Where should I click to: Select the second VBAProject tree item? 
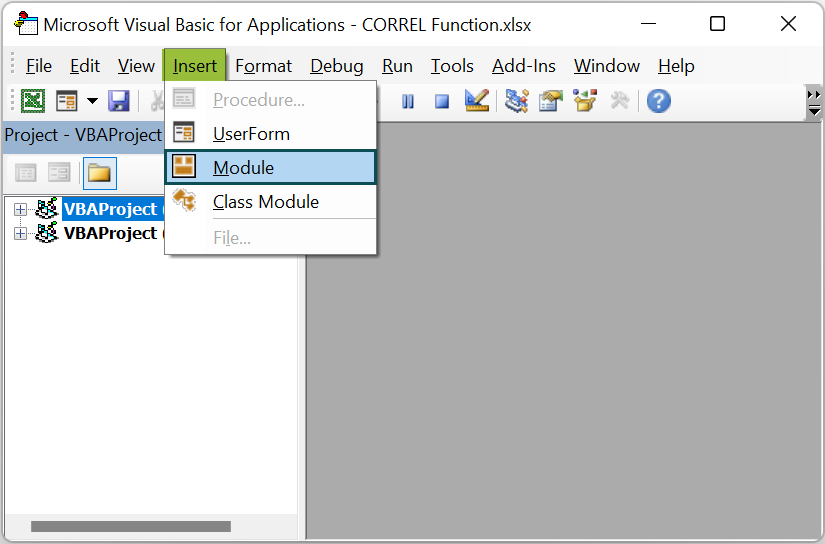click(x=113, y=233)
